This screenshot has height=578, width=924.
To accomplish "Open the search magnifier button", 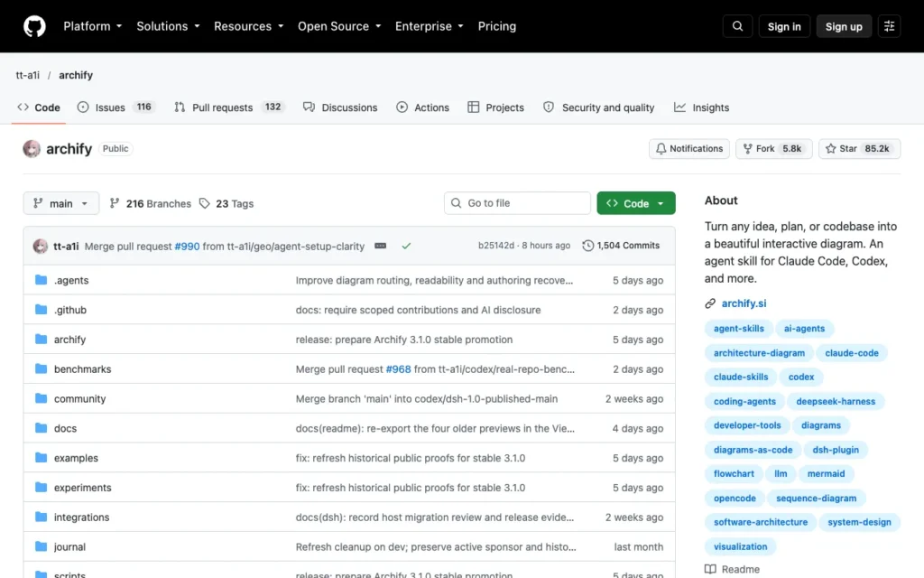I will (737, 26).
